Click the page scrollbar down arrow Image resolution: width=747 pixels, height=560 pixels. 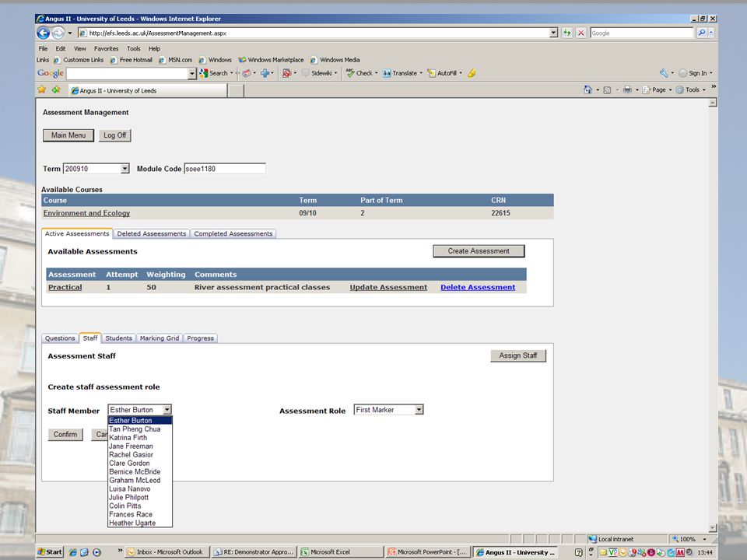tap(713, 527)
